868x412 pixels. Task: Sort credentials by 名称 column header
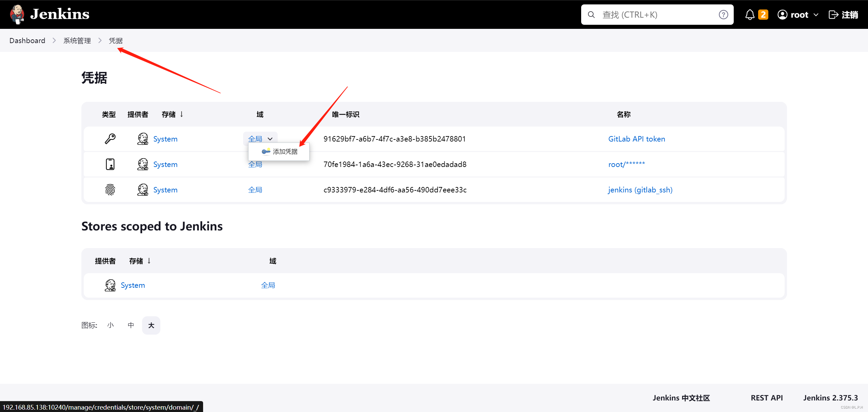point(624,114)
